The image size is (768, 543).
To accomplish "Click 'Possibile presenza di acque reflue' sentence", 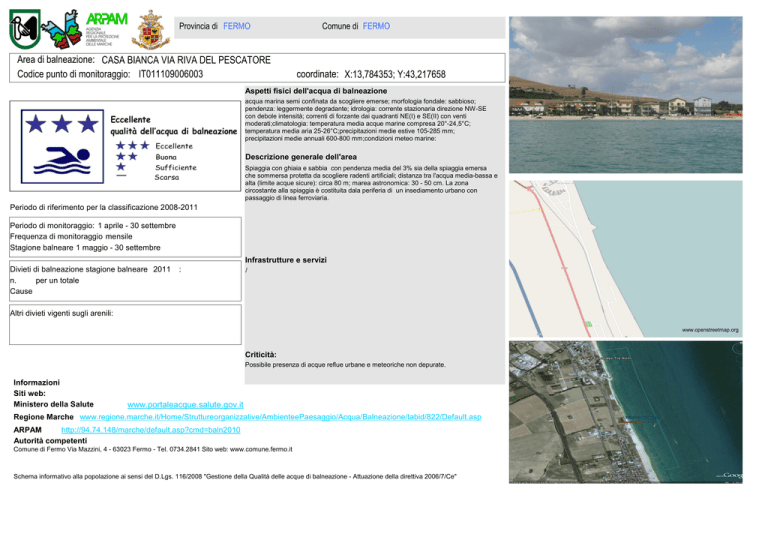I will (x=345, y=365).
